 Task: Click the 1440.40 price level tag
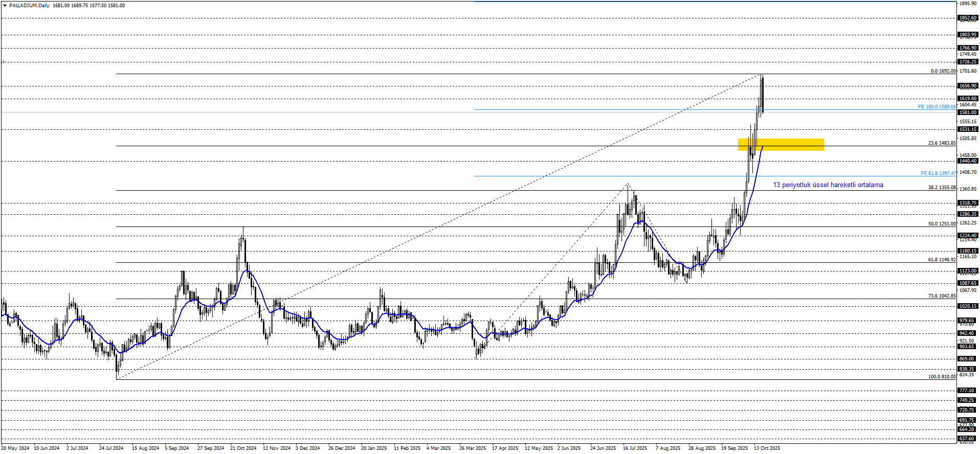967,161
